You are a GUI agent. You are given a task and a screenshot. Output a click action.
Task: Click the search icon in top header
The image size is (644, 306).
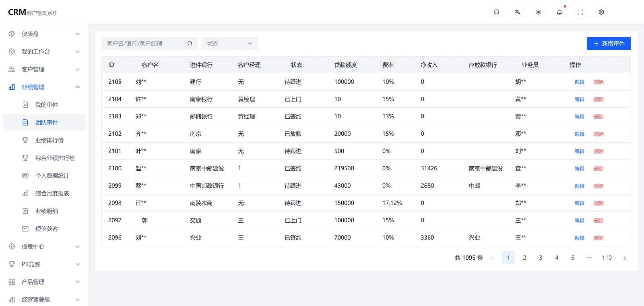tap(497, 12)
